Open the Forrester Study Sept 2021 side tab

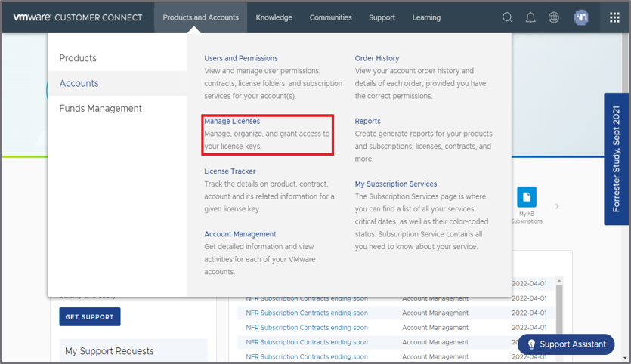point(616,159)
